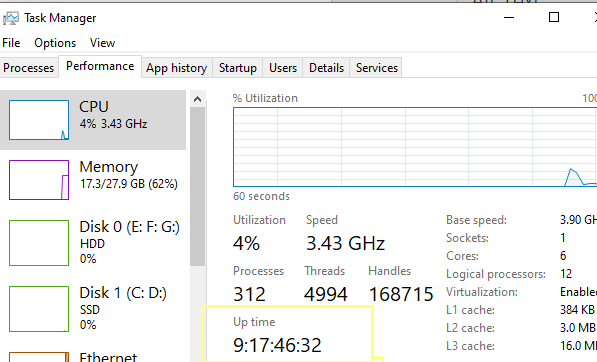This screenshot has height=362, width=597.
Task: Click the Disk 1 (C: D:) label
Action: pyautogui.click(x=123, y=293)
